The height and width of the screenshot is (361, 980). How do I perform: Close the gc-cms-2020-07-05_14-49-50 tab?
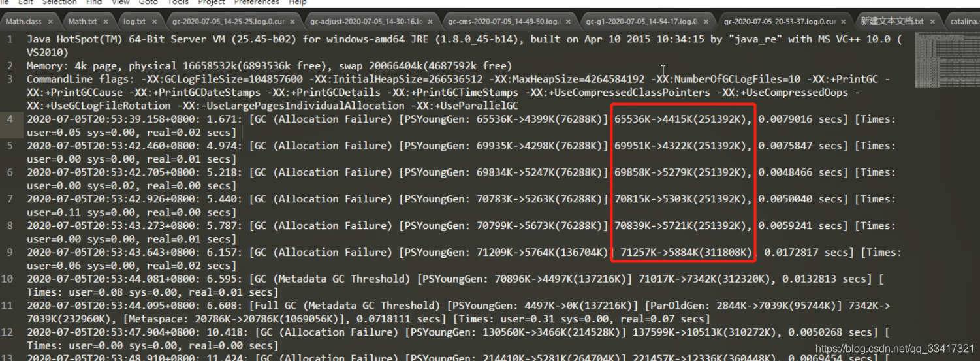[x=568, y=22]
